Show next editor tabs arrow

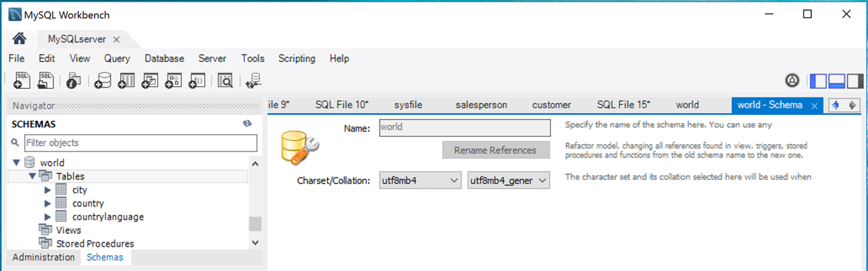852,105
